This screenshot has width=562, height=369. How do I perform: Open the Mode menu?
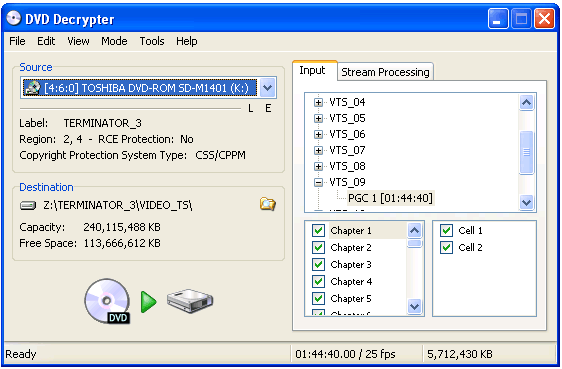tap(114, 41)
